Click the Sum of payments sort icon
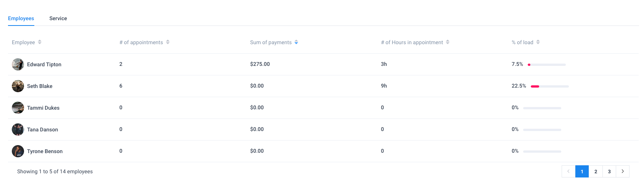Viewport: 644px width, 187px height. coord(296,42)
